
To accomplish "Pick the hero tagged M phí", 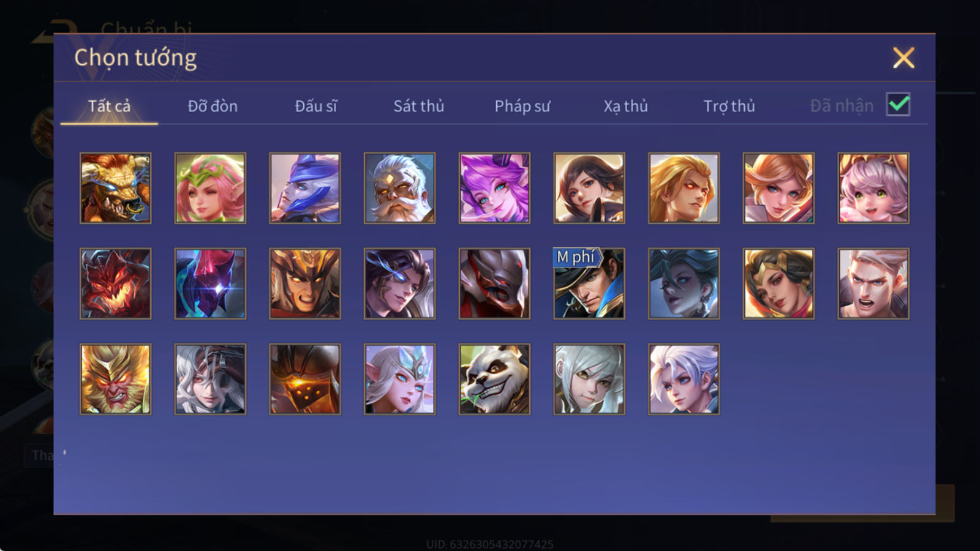I will [x=589, y=283].
